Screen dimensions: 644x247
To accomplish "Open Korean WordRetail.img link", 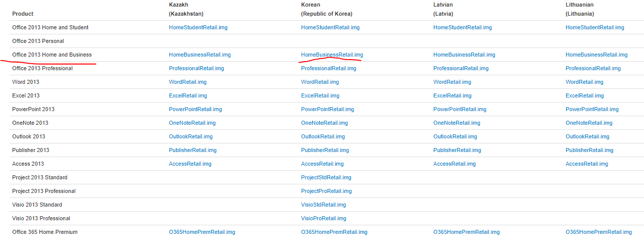I will coord(320,82).
